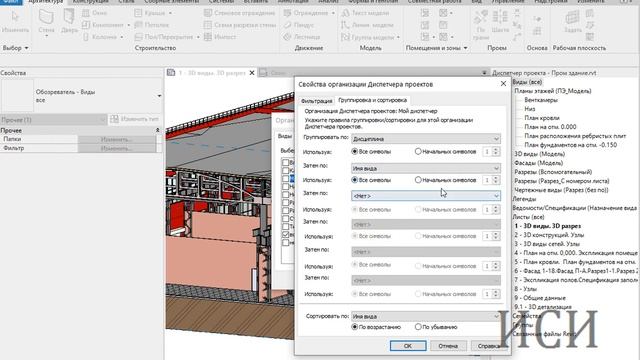Viewport: 640px width, 360px height.
Task: Choose the Импост mullion tool
Action: click(220, 37)
